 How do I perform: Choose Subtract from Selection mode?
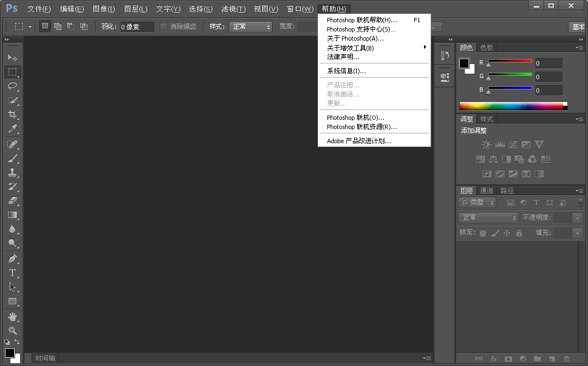point(71,26)
